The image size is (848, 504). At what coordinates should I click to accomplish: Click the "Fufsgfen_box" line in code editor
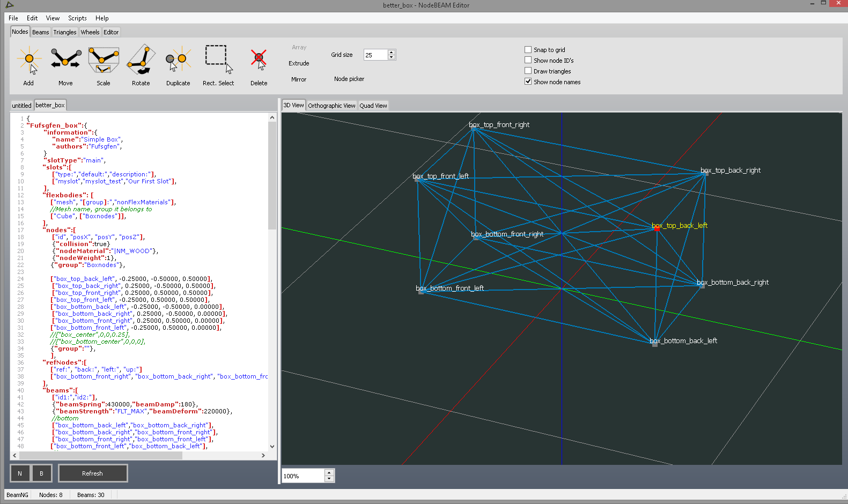pos(57,125)
